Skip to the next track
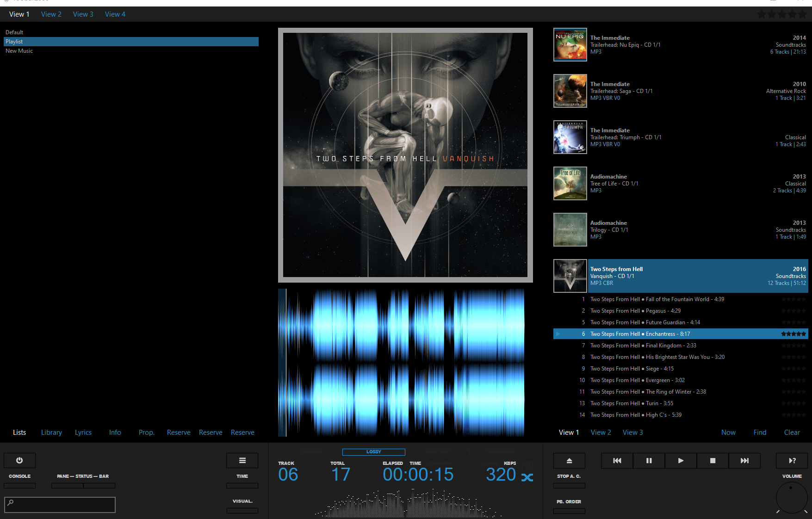This screenshot has height=519, width=812. (x=744, y=460)
